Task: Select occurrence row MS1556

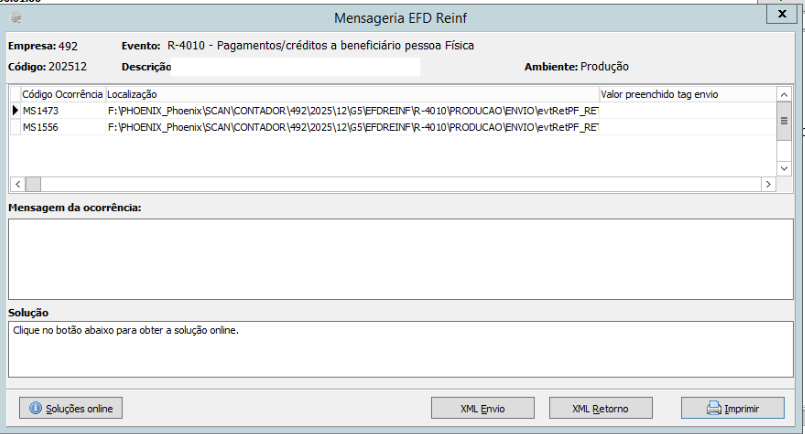Action: click(x=393, y=127)
